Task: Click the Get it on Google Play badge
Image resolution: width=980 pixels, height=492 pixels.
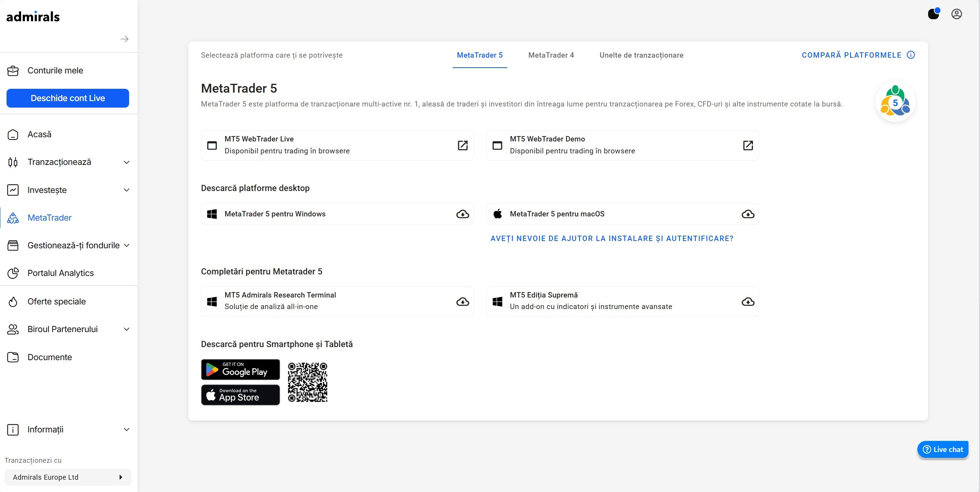Action: point(240,369)
